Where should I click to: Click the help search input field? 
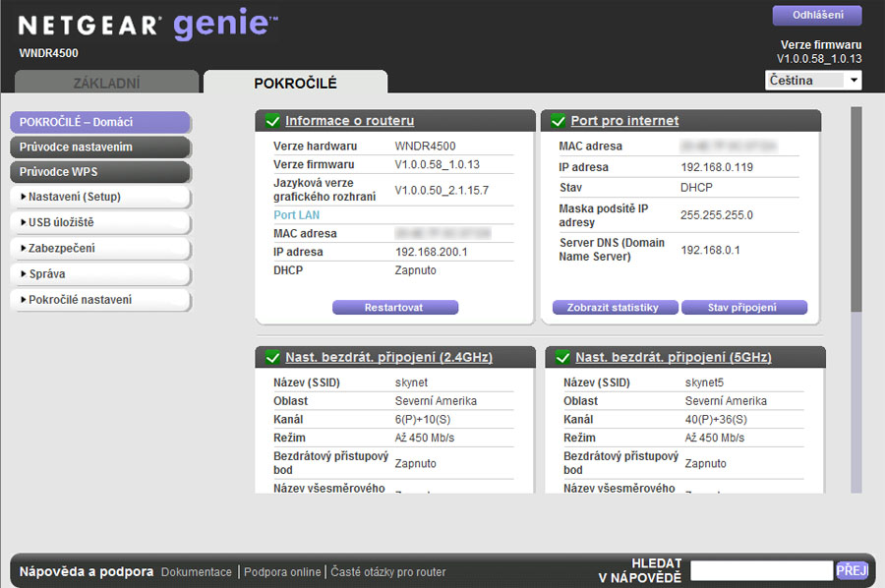click(761, 570)
